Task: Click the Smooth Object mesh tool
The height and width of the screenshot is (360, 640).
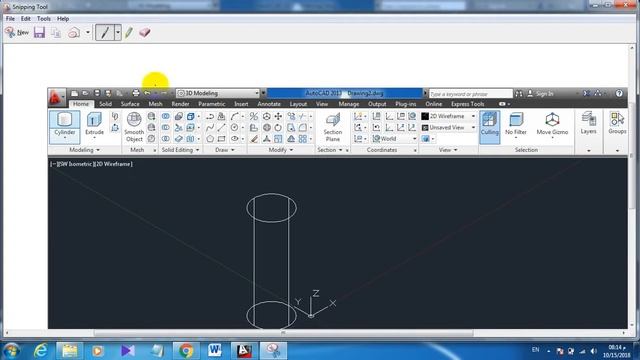Action: [x=134, y=127]
